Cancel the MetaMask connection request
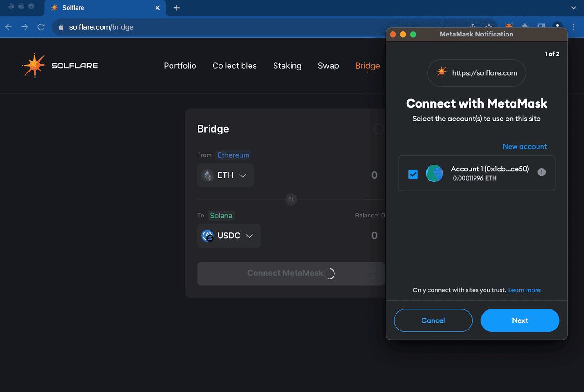This screenshot has height=392, width=584. 433,320
